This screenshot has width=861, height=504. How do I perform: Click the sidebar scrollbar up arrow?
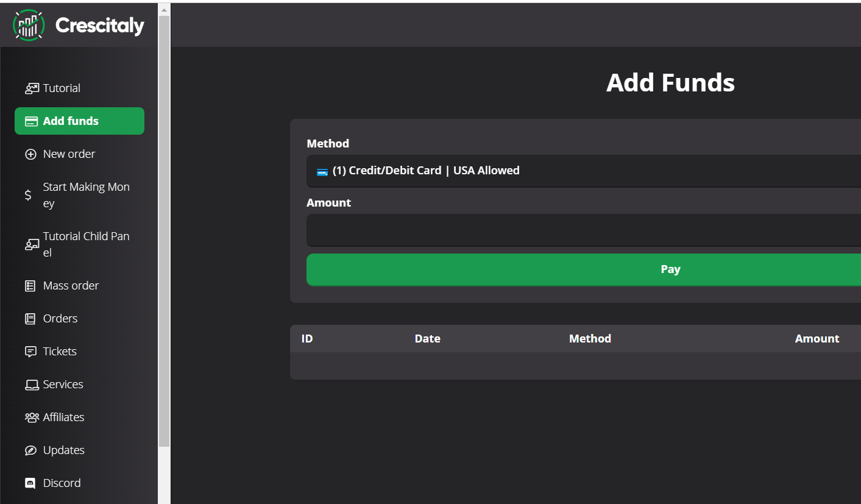(x=165, y=10)
